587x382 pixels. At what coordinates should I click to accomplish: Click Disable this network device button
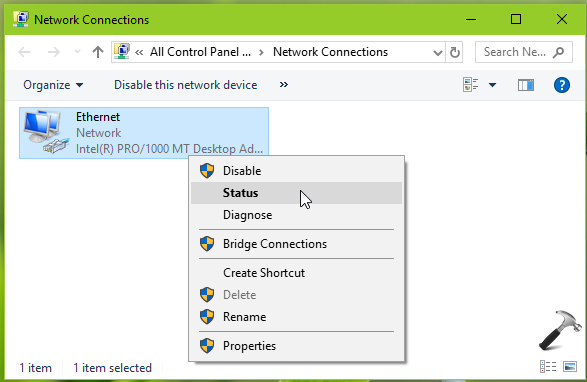coord(185,85)
